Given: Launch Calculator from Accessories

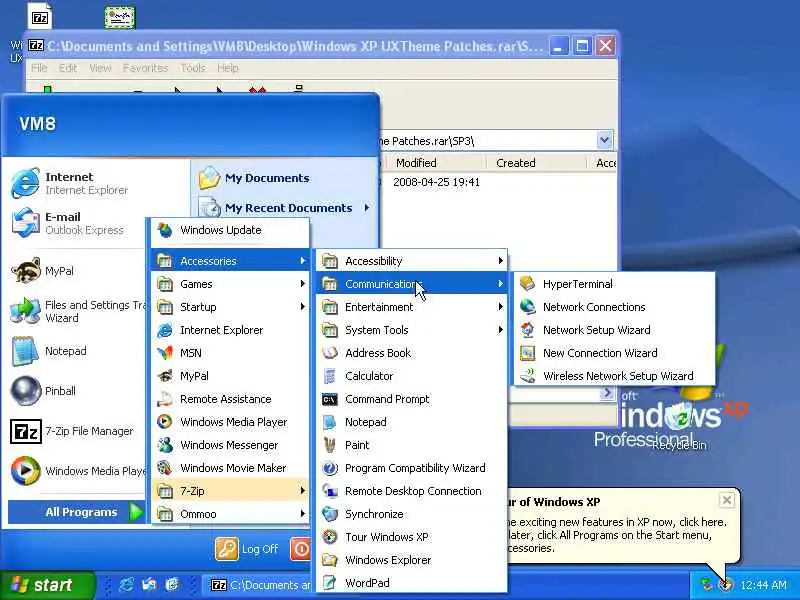Looking at the screenshot, I should pos(412,376).
